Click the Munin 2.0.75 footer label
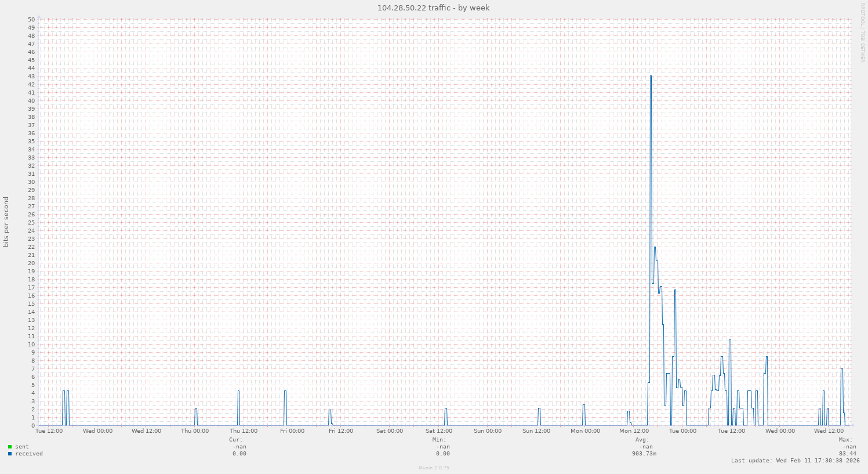Viewport: 868px width, 474px height. pos(434,468)
